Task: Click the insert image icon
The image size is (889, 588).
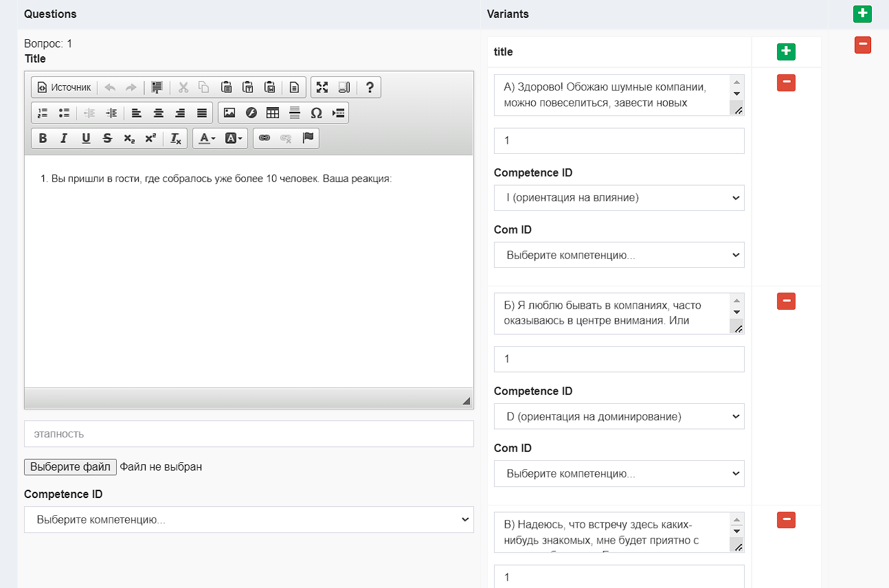Action: click(229, 113)
